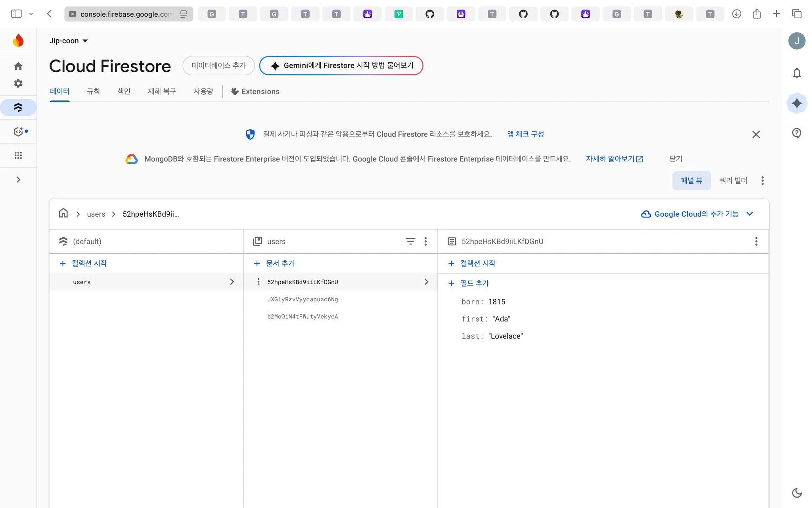Expand Google Cloud의 추가 기능 menu
812x508 pixels.
[697, 214]
